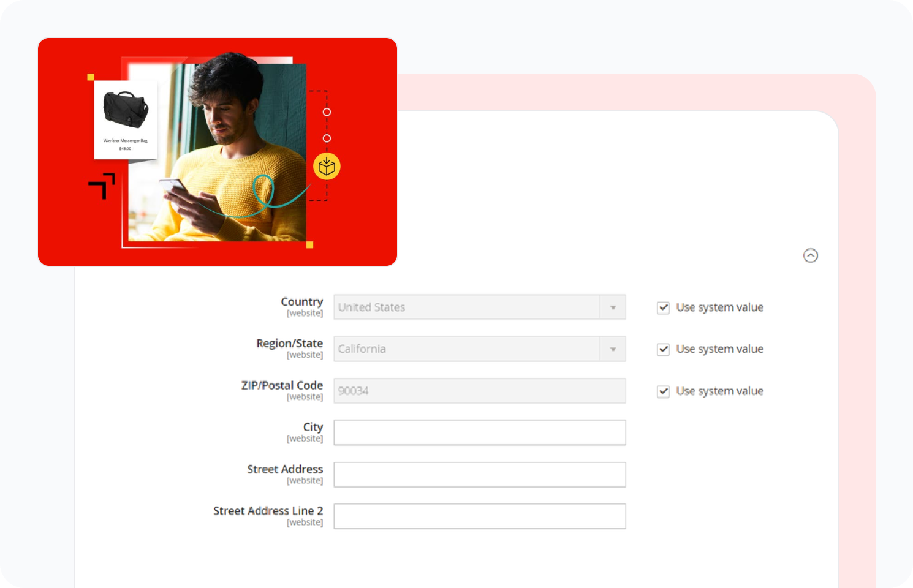This screenshot has height=588, width=913.
Task: Click the ZIP/Postal Code field with 90034
Action: 480,391
